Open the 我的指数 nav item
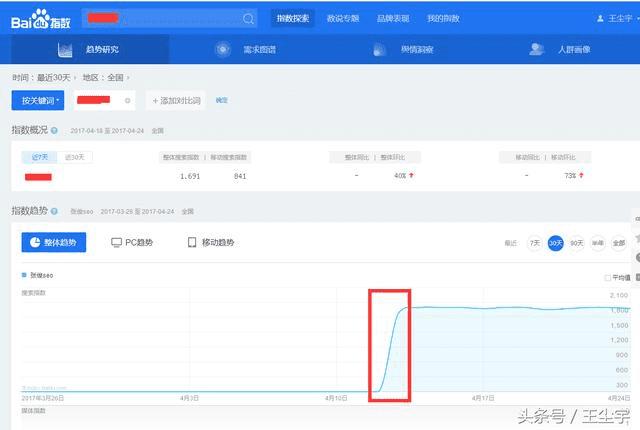640x430 pixels. pyautogui.click(x=443, y=18)
